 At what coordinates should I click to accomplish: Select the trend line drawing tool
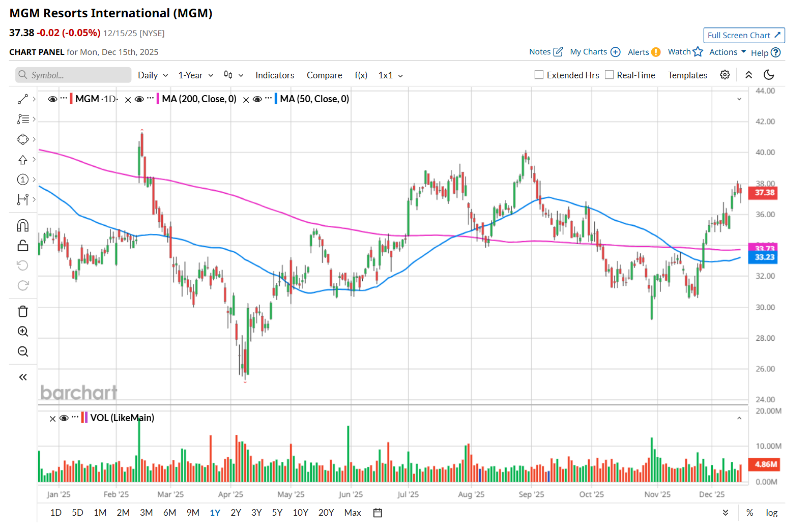coord(23,99)
